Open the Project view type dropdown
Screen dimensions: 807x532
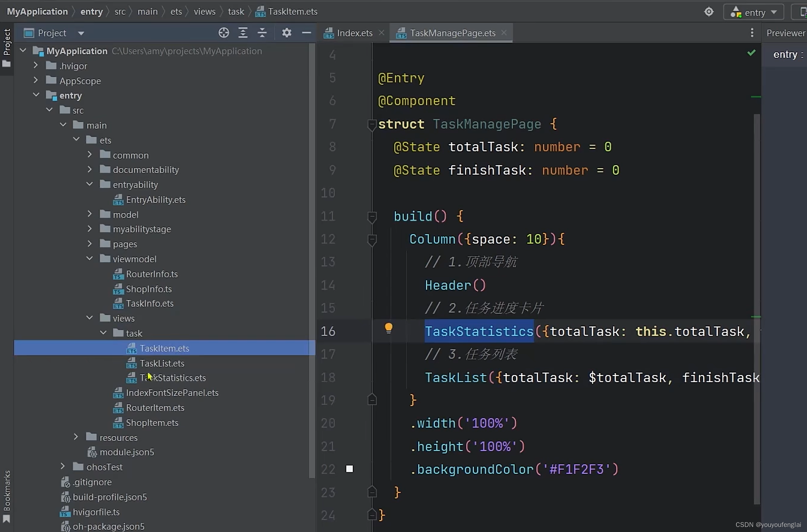(81, 33)
